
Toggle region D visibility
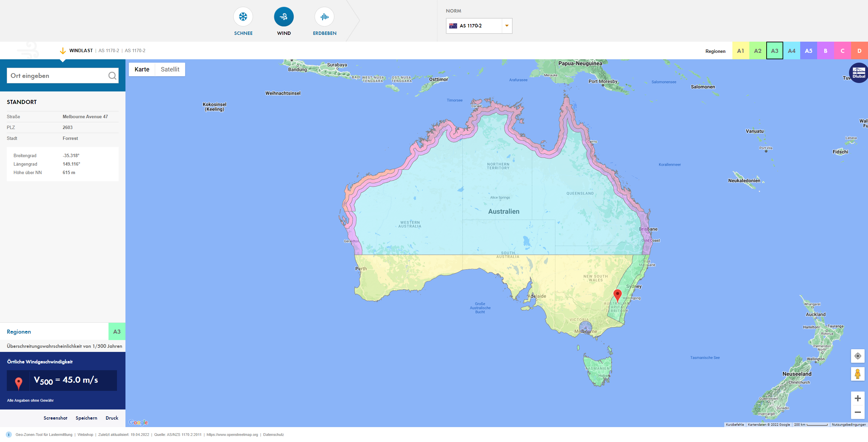tap(859, 50)
